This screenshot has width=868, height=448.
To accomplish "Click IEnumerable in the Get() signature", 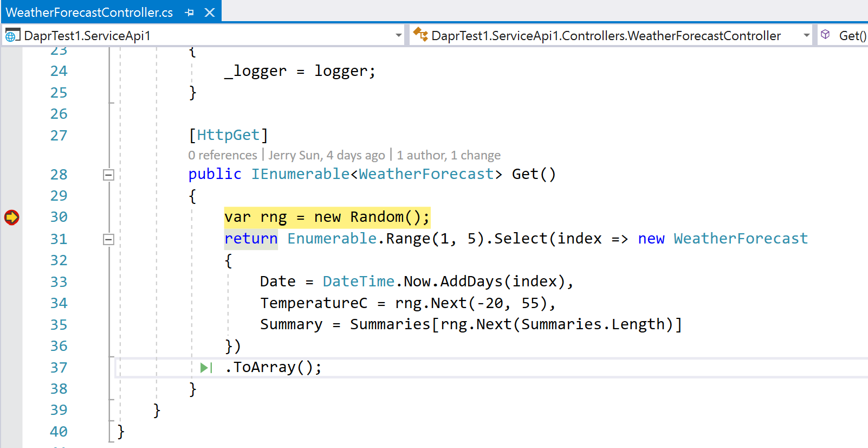I will 300,174.
